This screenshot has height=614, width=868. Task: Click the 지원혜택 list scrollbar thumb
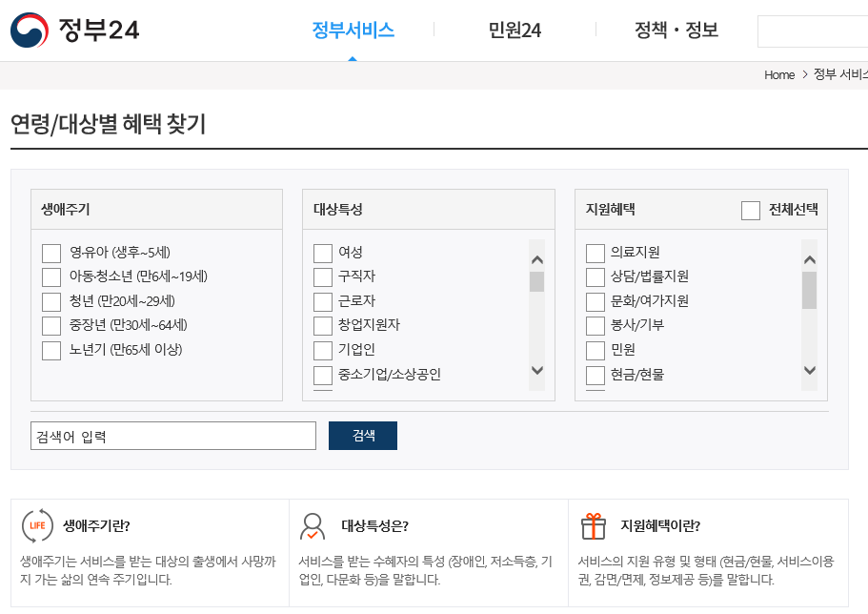tap(809, 290)
